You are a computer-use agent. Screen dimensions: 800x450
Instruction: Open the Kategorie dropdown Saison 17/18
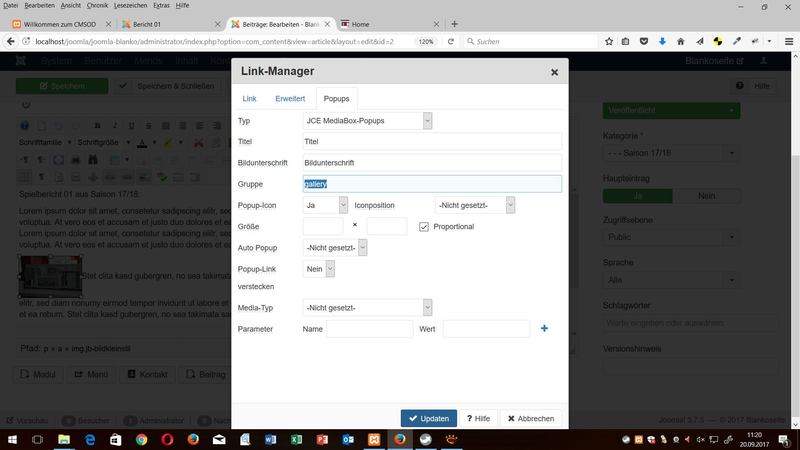[x=671, y=153]
